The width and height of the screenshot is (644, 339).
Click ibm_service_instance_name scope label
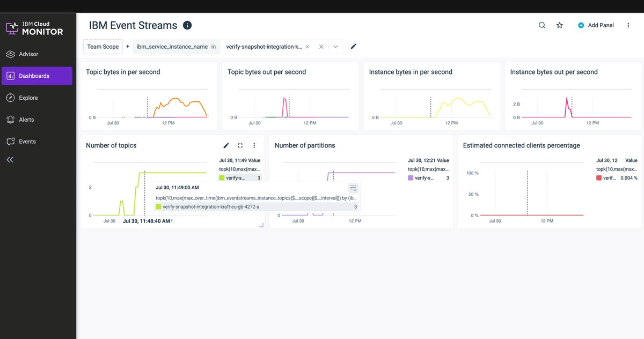[172, 47]
